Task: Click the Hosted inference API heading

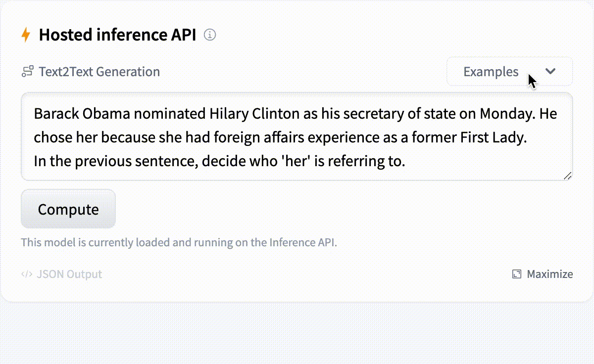Action: 117,35
